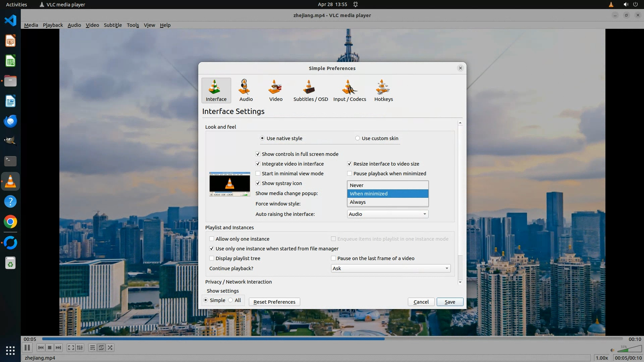The width and height of the screenshot is (644, 362).
Task: Adjust the volume slider
Action: tap(629, 349)
